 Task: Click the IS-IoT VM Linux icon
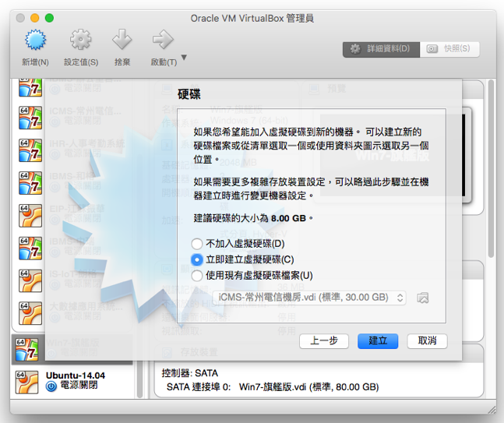click(x=30, y=280)
